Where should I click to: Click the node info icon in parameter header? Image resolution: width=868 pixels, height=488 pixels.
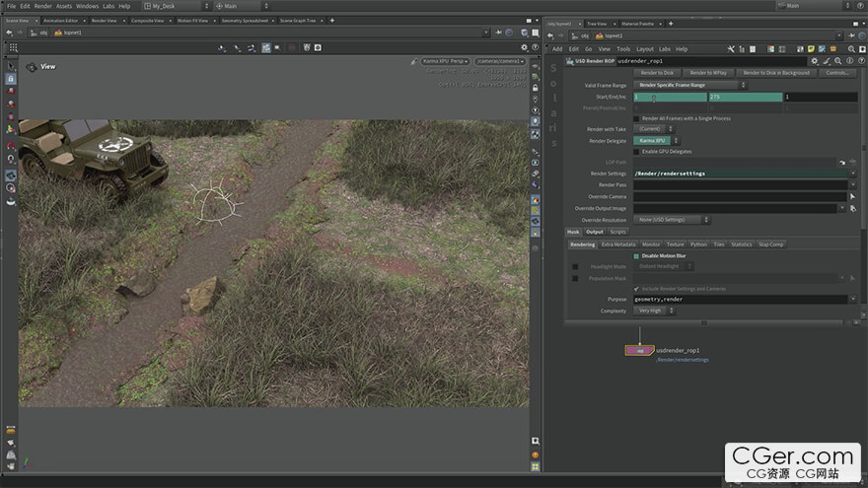849,61
